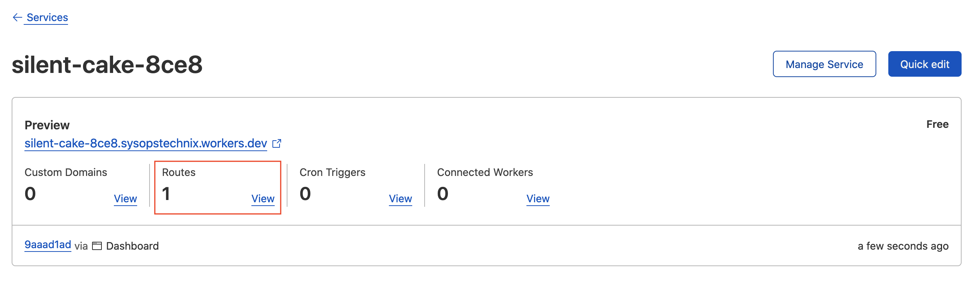Click the Free plan label
The width and height of the screenshot is (980, 294).
tap(937, 124)
